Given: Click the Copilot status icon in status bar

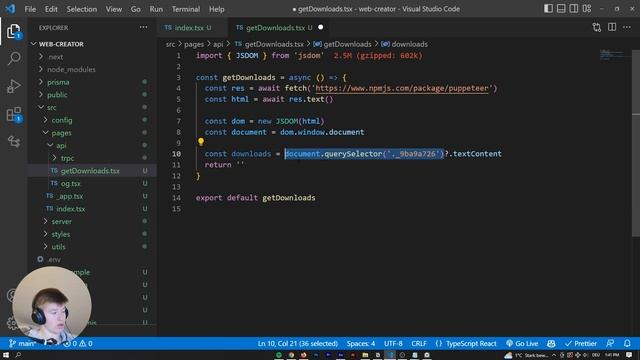Looking at the screenshot, I should click(x=551, y=343).
